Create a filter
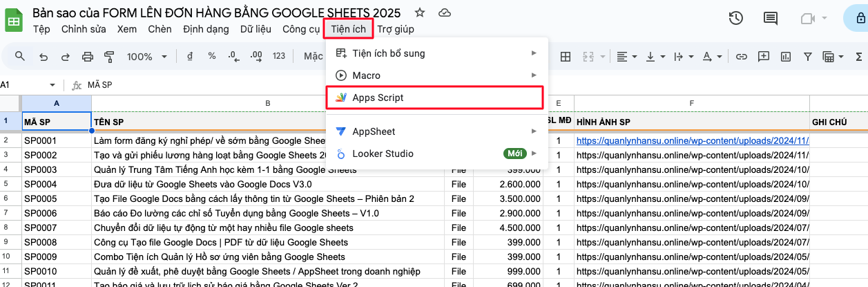 click(808, 57)
